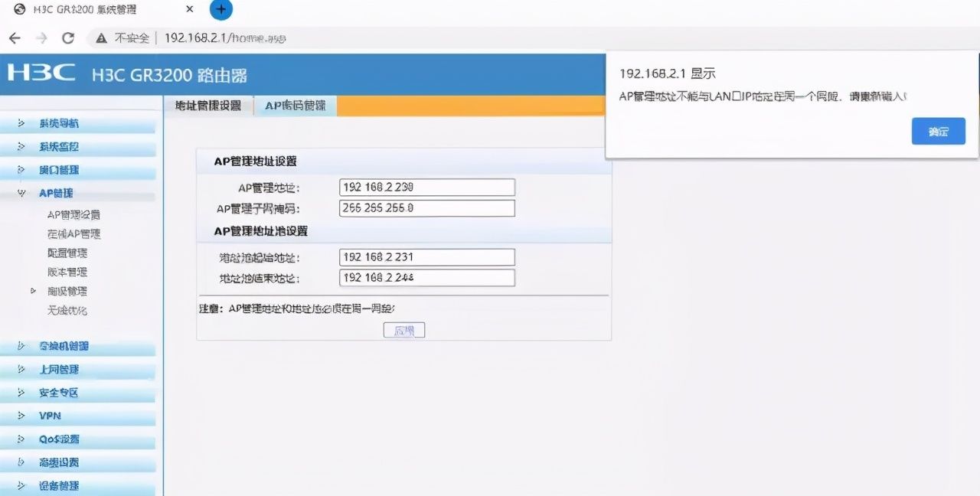Click the pool start address field 192.168.2.231

pyautogui.click(x=427, y=257)
